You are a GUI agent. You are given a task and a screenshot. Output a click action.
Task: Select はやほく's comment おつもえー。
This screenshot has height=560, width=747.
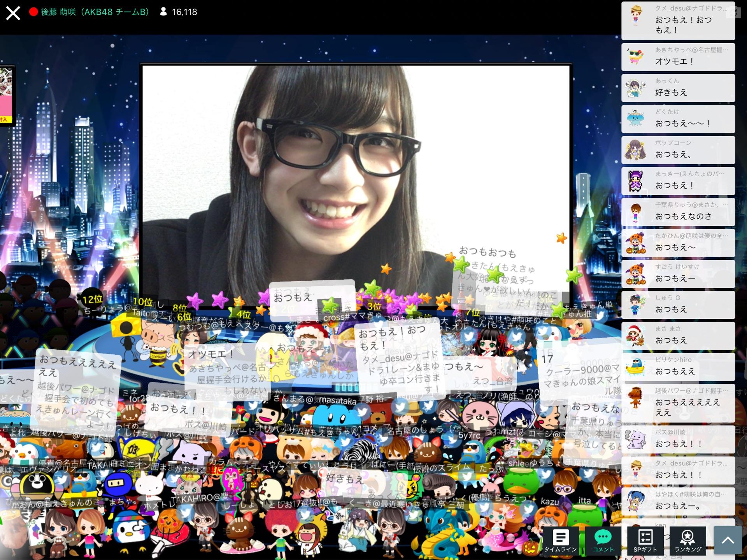(678, 502)
